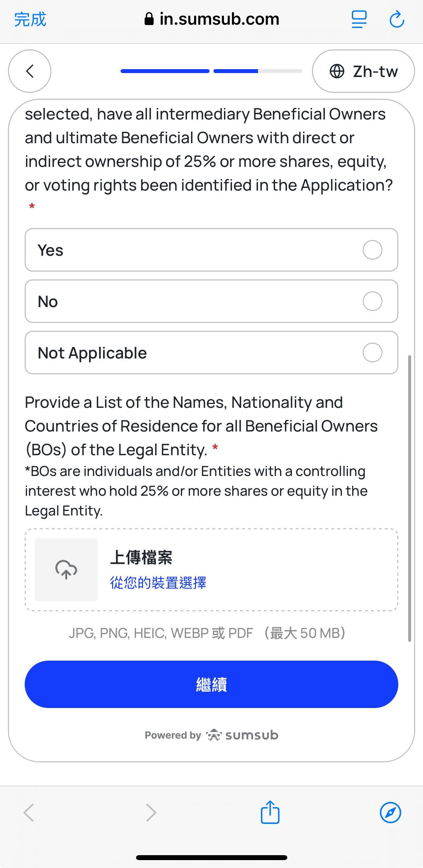Viewport: 423px width, 868px height.
Task: Tap the Powered by sumsub logo
Action: coord(211,735)
